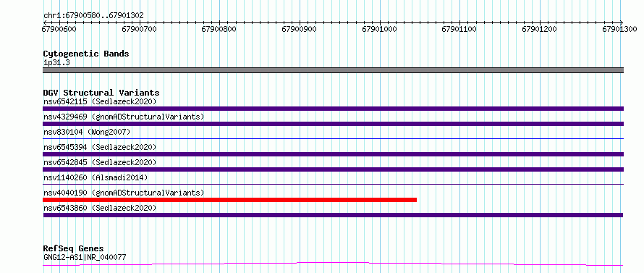Click ruler tick label 67900600

click(x=59, y=30)
